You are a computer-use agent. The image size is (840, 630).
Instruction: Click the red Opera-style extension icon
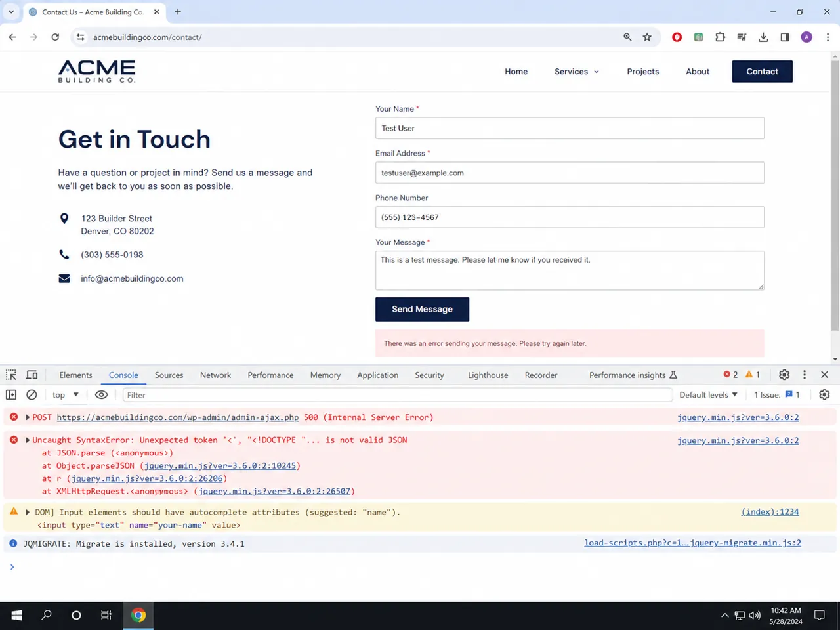pos(677,37)
